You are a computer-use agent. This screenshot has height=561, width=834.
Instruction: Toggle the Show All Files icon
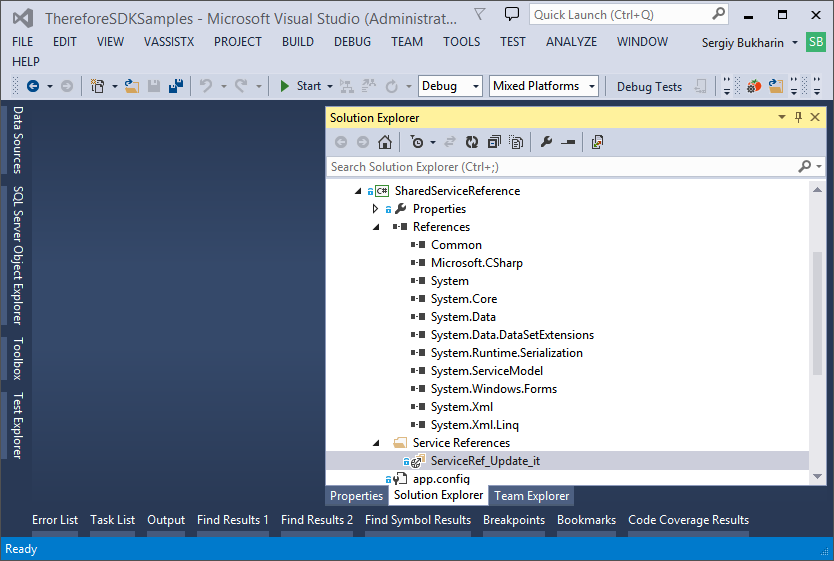(x=516, y=142)
